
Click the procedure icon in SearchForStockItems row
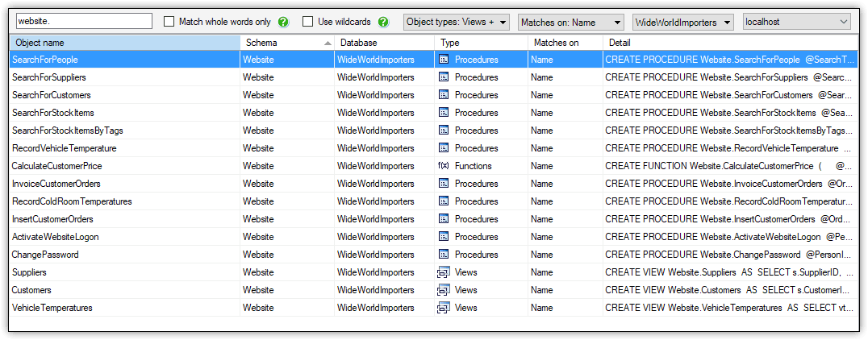coord(444,113)
